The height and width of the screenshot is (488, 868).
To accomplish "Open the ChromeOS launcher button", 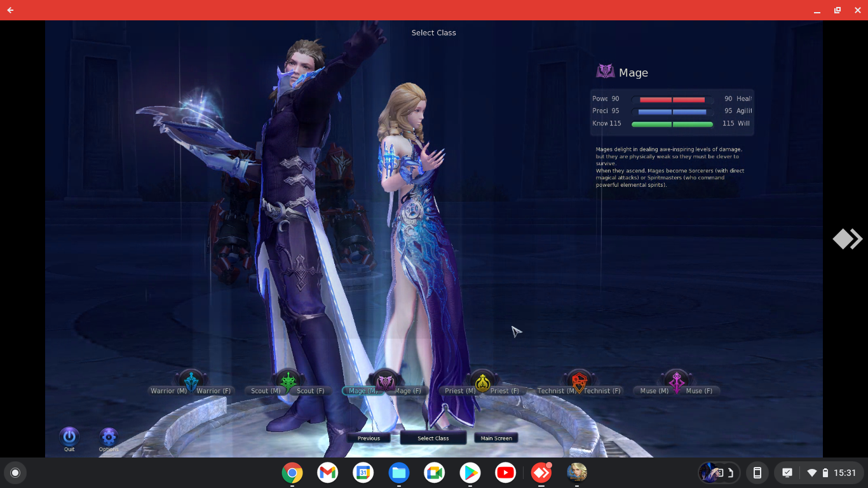I will [x=15, y=473].
